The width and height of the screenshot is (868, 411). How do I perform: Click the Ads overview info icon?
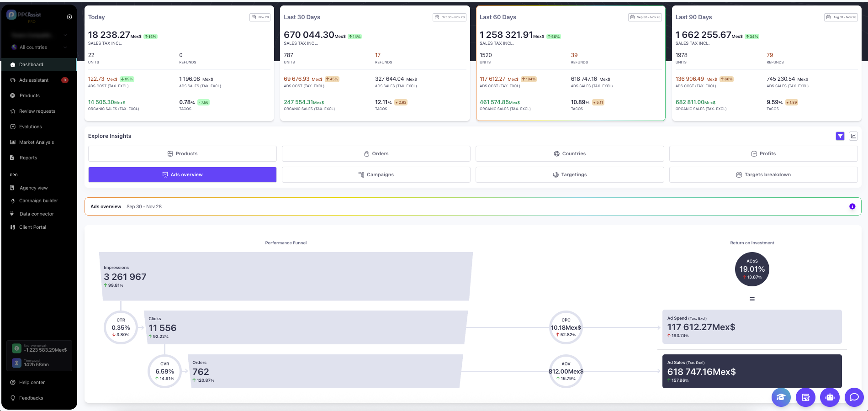[852, 206]
